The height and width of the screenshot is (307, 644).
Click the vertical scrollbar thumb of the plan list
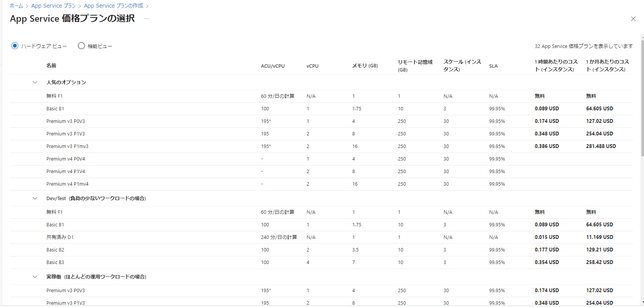(642, 98)
